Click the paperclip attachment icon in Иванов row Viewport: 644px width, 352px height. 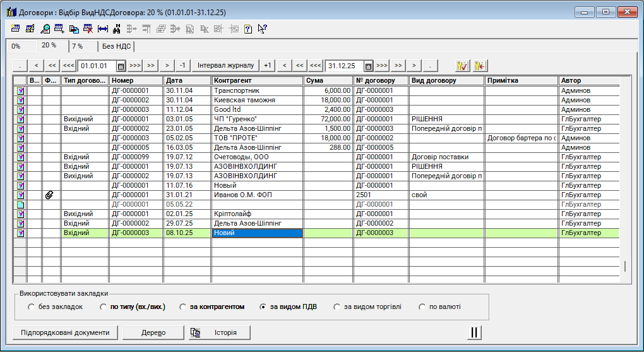(51, 195)
